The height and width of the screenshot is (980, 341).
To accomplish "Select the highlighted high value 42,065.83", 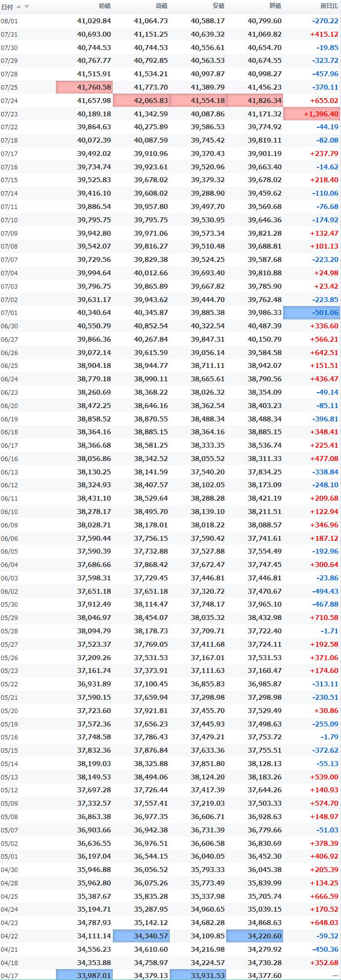I will (x=142, y=101).
